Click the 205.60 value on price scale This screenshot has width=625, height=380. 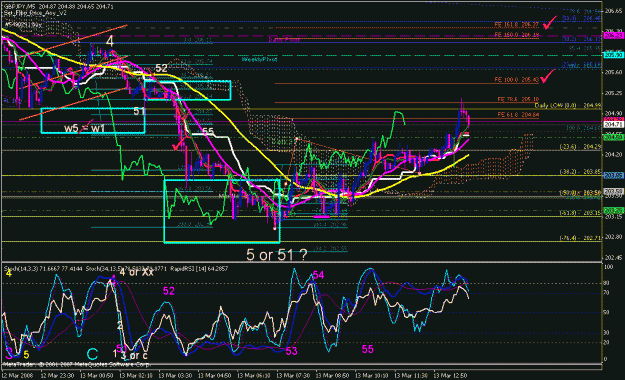[x=613, y=72]
